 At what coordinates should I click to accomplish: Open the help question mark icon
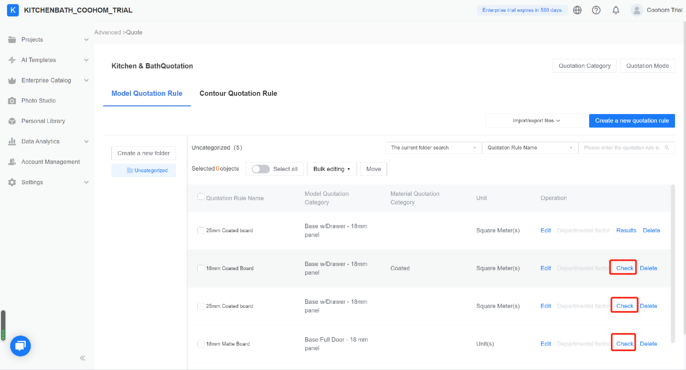click(x=596, y=10)
